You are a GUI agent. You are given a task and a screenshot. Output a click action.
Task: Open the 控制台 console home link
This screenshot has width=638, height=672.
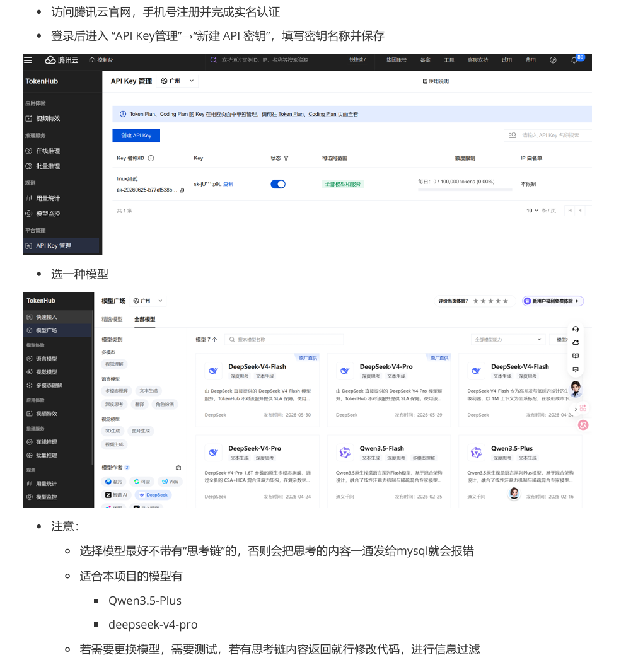101,60
